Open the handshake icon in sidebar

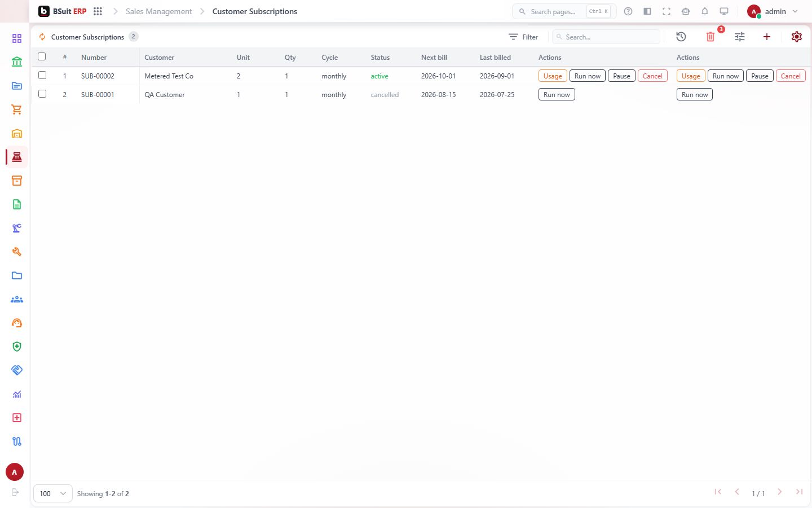click(17, 370)
